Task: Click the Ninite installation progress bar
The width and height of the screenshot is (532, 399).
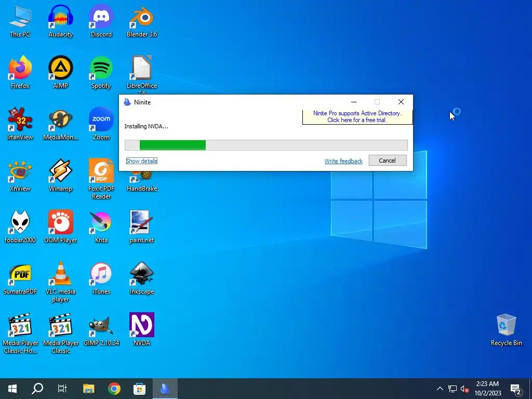Action: coord(266,145)
